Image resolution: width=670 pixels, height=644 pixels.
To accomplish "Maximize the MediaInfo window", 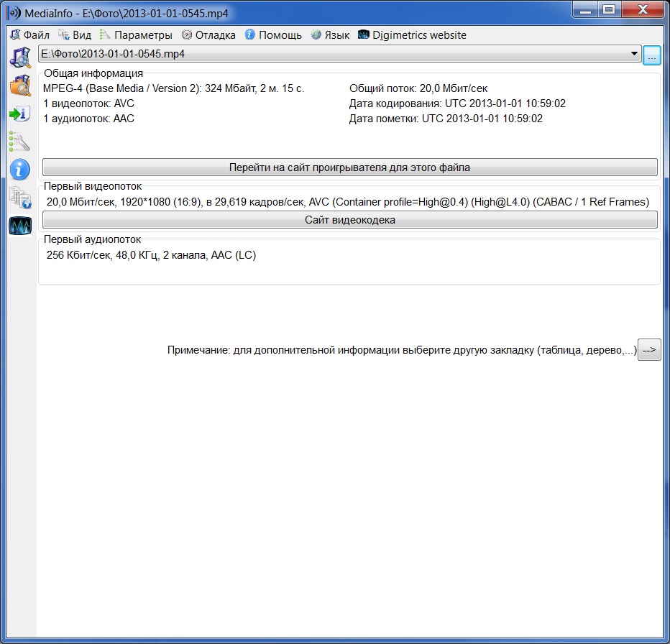I will click(x=609, y=10).
